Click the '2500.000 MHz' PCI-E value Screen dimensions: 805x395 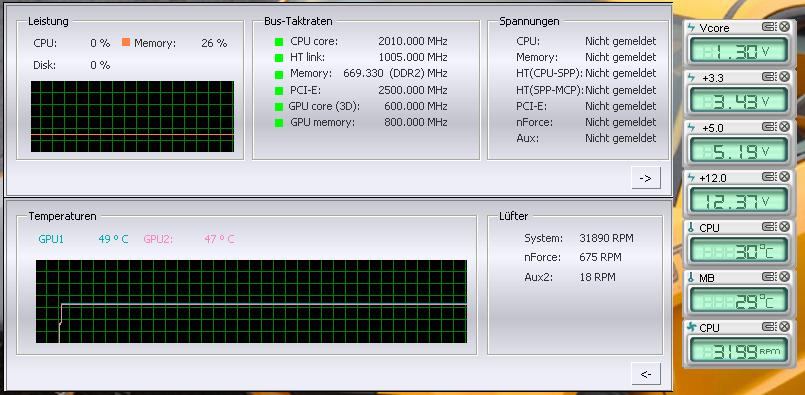coord(413,90)
